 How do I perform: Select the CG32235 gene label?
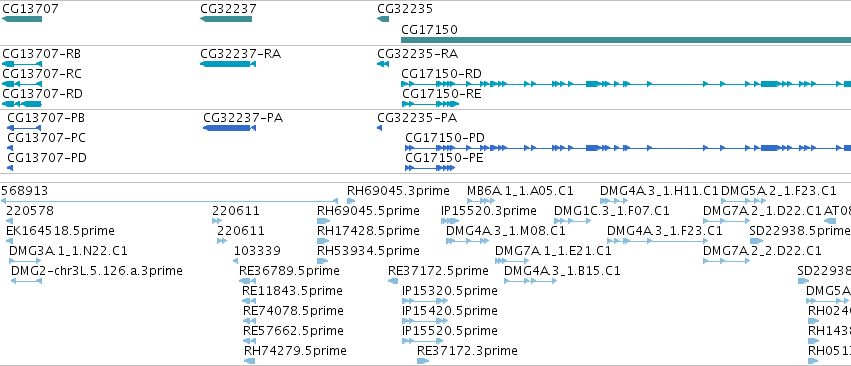coord(405,9)
